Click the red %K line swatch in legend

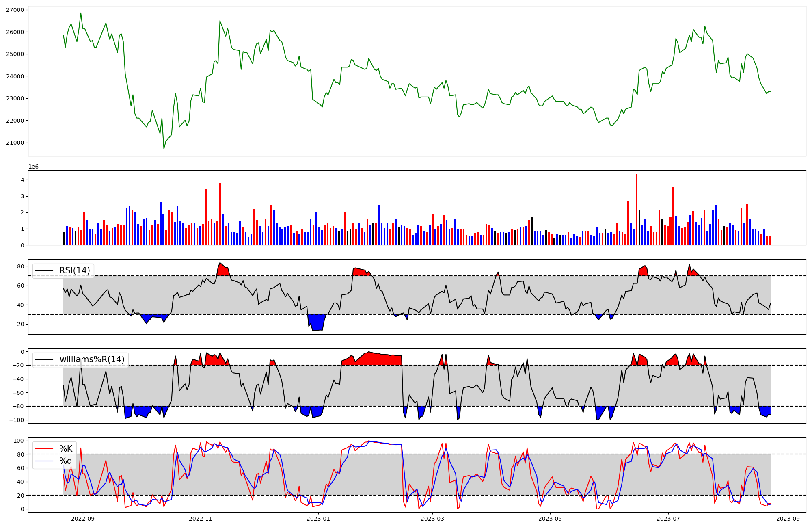45,448
